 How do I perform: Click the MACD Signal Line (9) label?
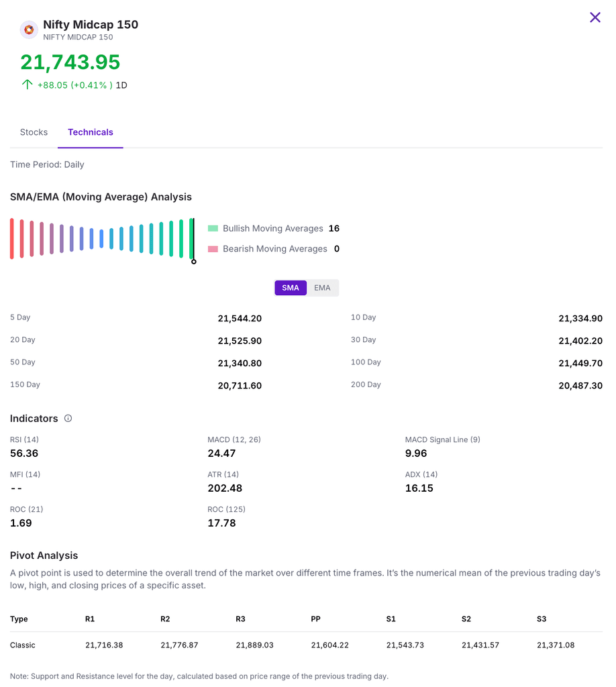click(x=442, y=439)
